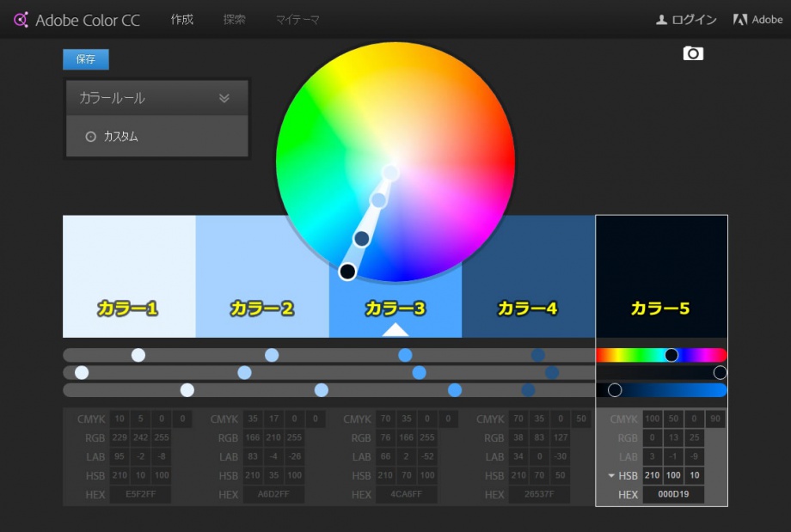The width and height of the screenshot is (791, 532).
Task: Open the HSB color mode dropdown arrow
Action: pyautogui.click(x=611, y=475)
